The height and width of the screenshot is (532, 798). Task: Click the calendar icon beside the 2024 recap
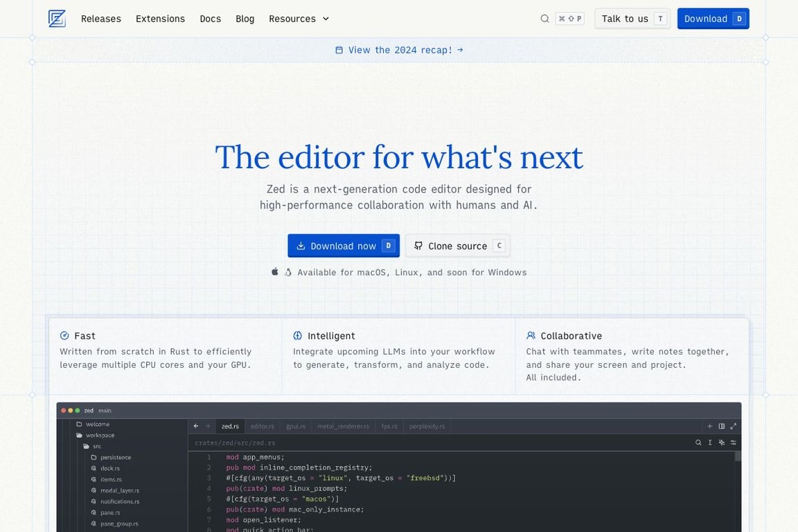(x=339, y=50)
